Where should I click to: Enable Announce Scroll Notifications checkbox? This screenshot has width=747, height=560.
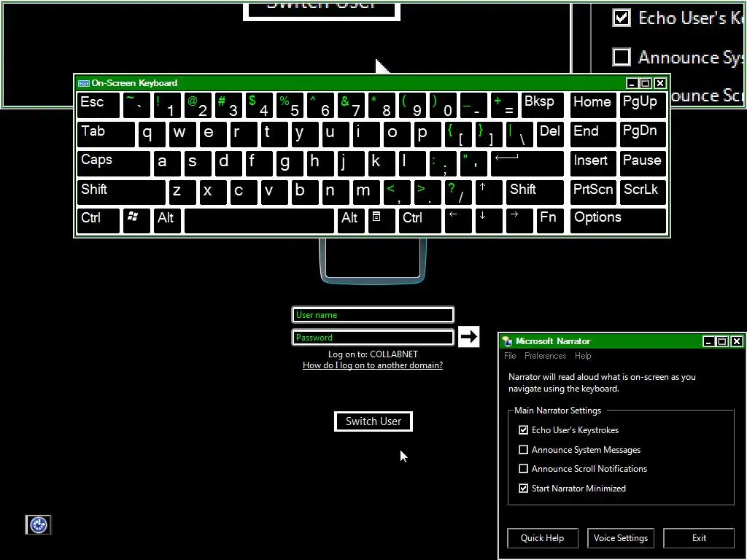pos(524,469)
